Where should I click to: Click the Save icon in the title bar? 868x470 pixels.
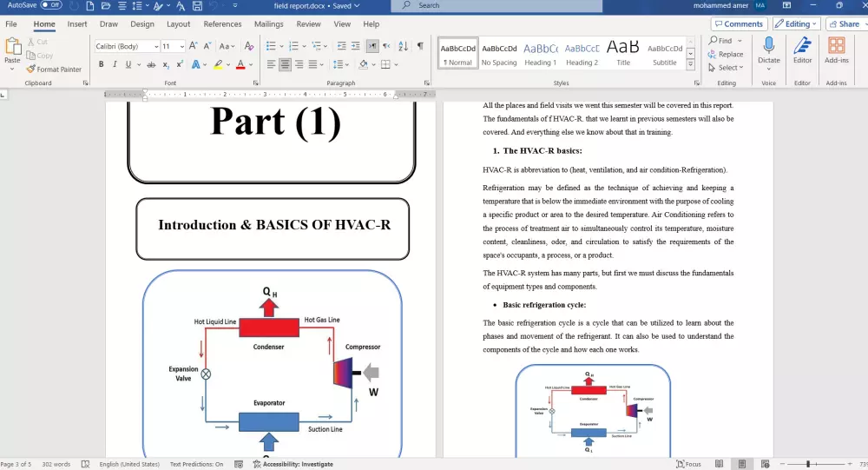tap(197, 5)
